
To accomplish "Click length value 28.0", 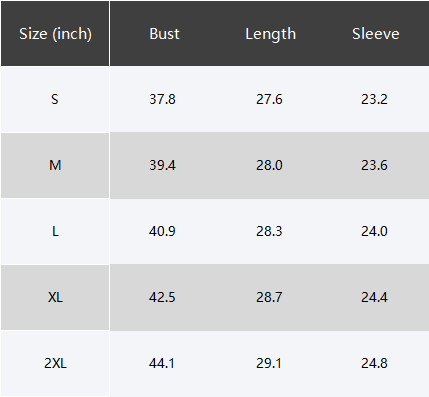I will coord(269,165).
